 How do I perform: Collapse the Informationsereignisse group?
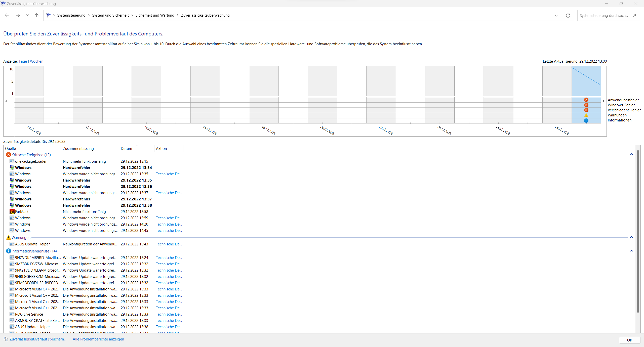click(x=631, y=251)
